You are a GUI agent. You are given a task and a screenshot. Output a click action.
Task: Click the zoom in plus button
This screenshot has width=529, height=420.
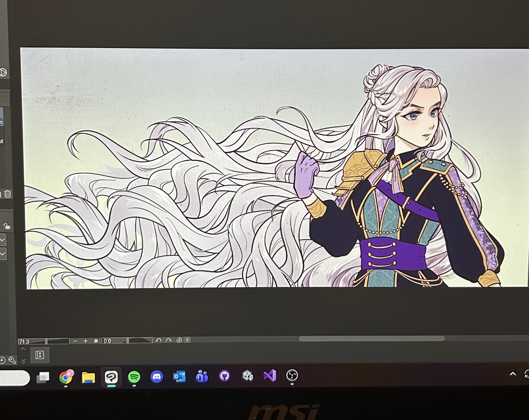[x=85, y=341]
